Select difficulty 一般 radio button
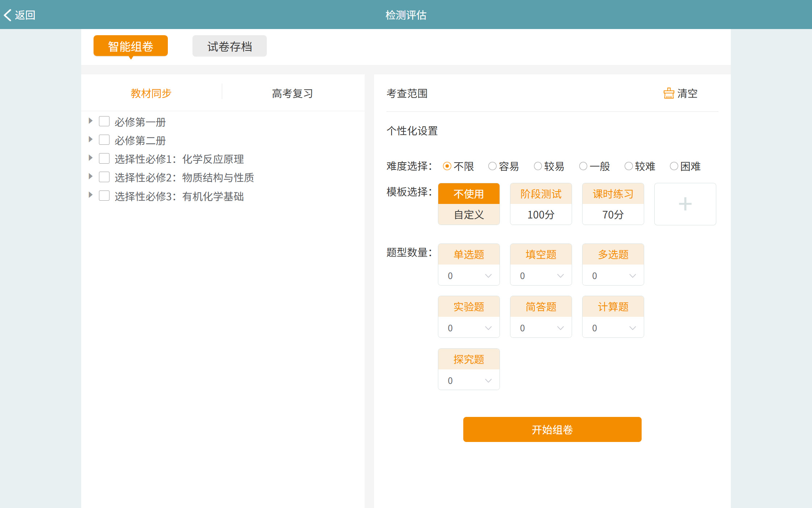The height and width of the screenshot is (508, 812). click(x=583, y=166)
